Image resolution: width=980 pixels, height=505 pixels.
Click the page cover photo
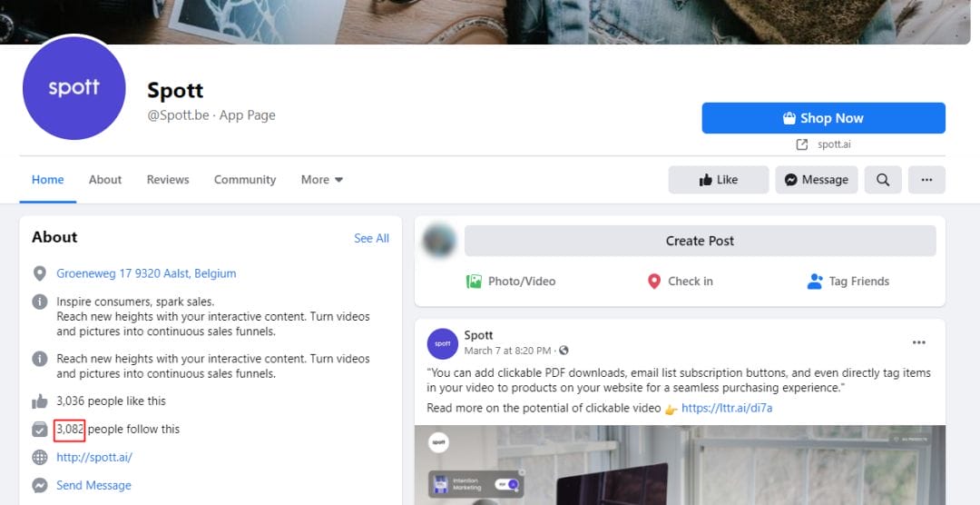[485, 21]
